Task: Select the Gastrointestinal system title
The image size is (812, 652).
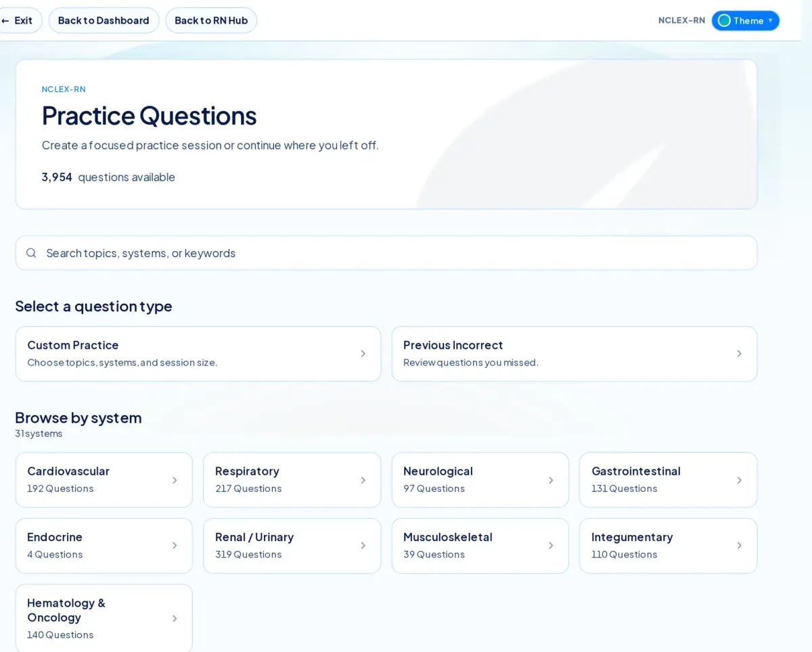Action: [636, 471]
